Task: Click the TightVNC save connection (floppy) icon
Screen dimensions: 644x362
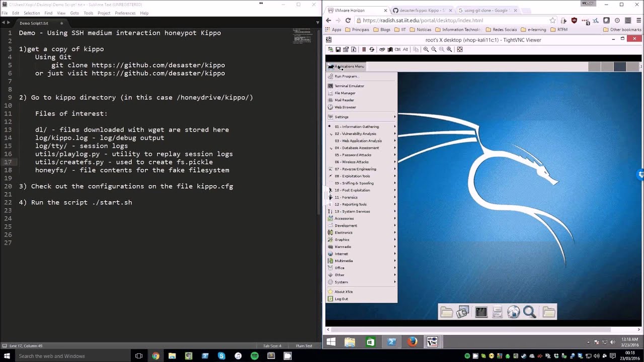Action: tap(338, 49)
